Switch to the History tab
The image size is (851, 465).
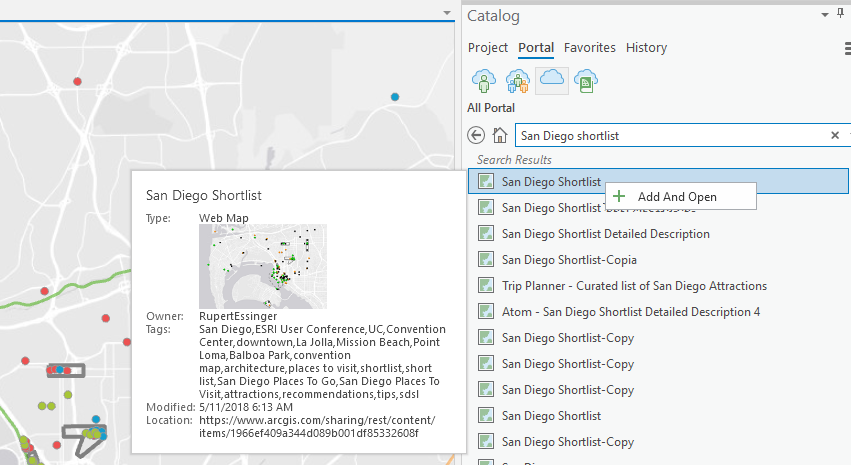click(x=646, y=48)
